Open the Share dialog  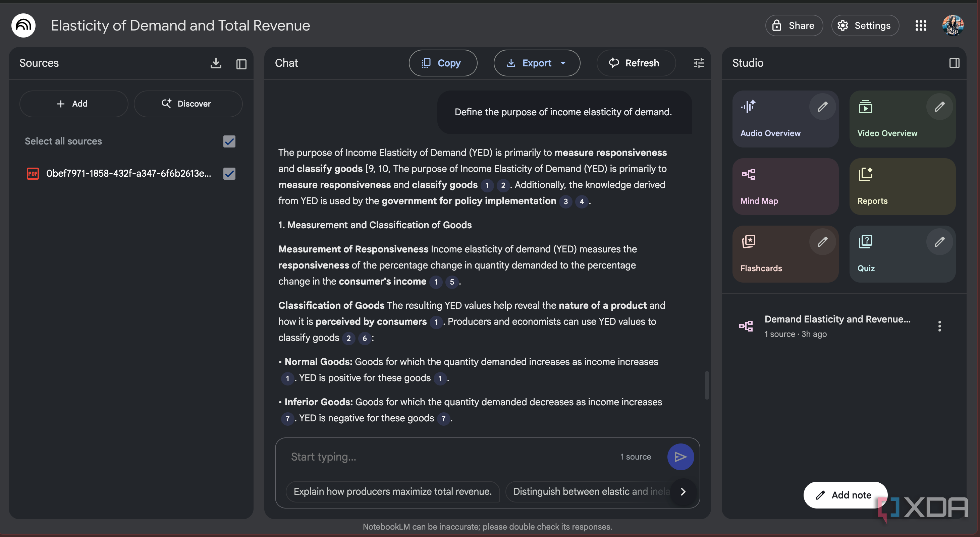(794, 25)
